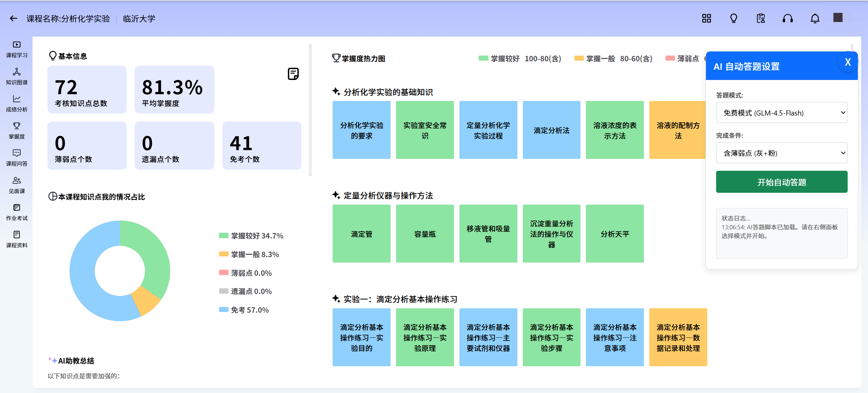The height and width of the screenshot is (393, 868).
Task: Click the user avatar in header
Action: click(838, 18)
